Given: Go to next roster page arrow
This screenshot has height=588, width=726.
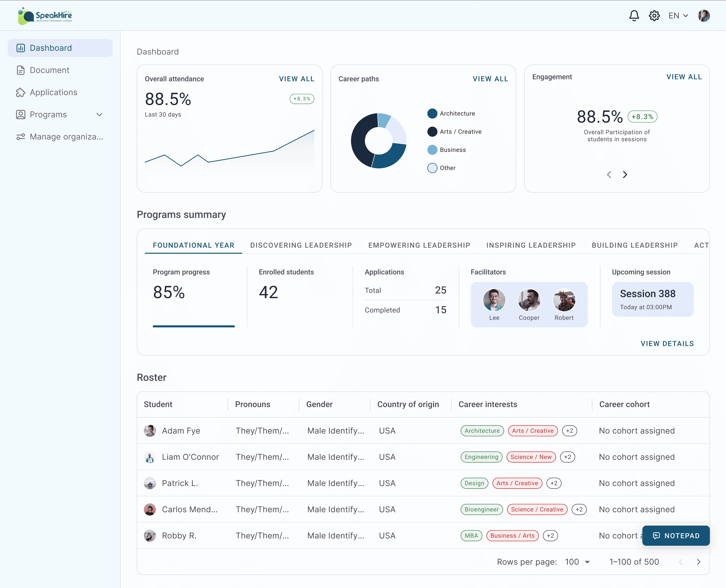Looking at the screenshot, I should tap(698, 562).
